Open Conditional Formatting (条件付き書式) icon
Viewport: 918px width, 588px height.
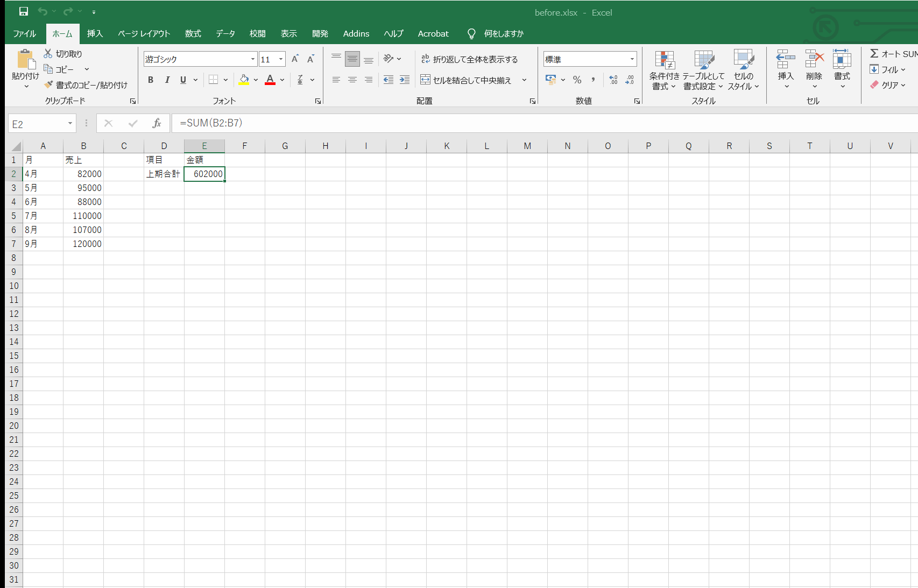pyautogui.click(x=665, y=60)
